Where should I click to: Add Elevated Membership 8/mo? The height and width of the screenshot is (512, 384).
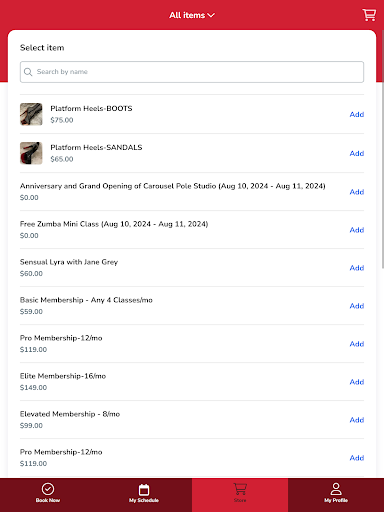point(357,420)
